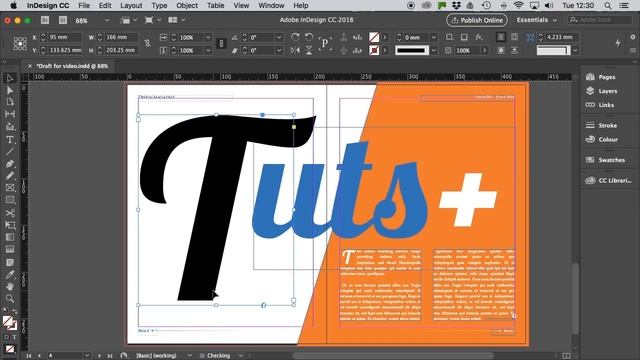
Task: Select the Pen tool
Action: pyautogui.click(x=10, y=164)
